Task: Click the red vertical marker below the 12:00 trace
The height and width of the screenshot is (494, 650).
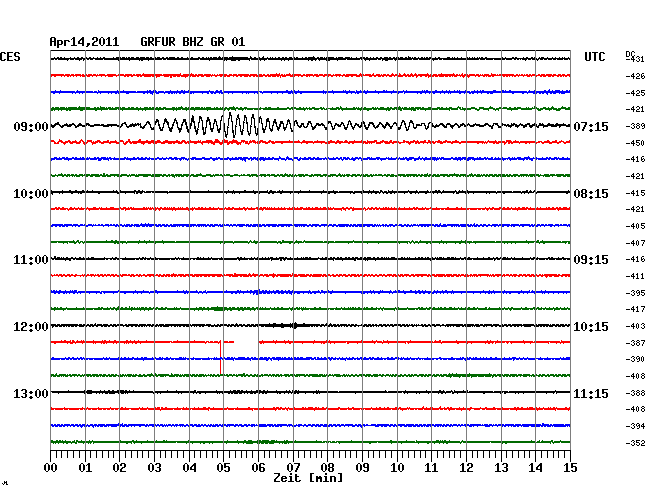Action: 221,358
